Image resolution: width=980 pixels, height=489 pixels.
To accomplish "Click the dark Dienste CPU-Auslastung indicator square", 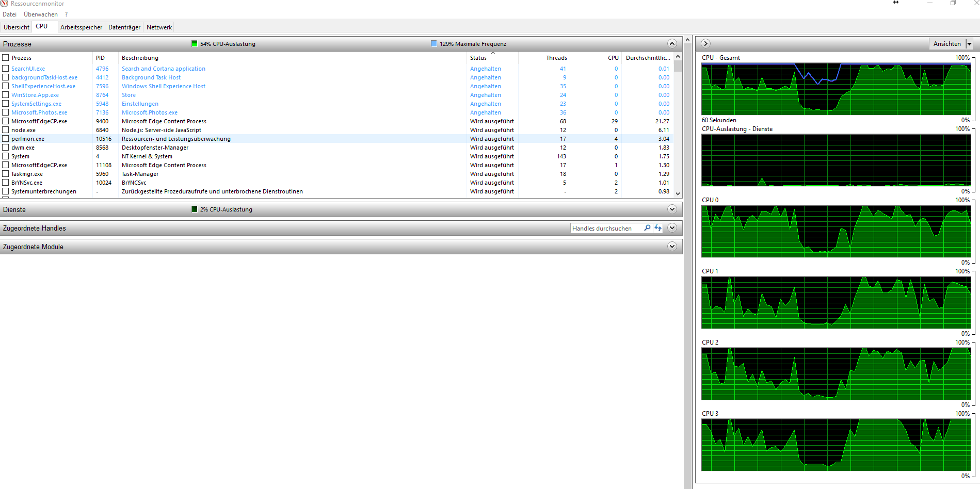I will tap(195, 209).
